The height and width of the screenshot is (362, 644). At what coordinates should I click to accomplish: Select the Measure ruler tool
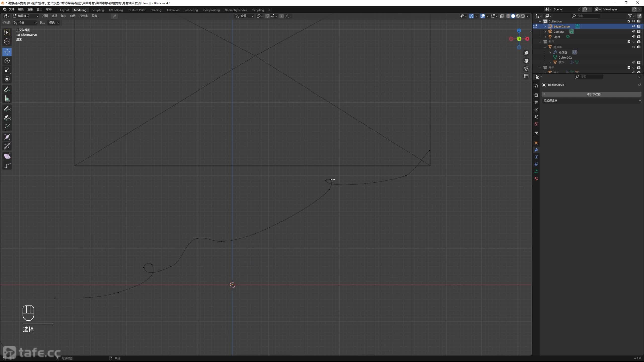click(x=7, y=99)
